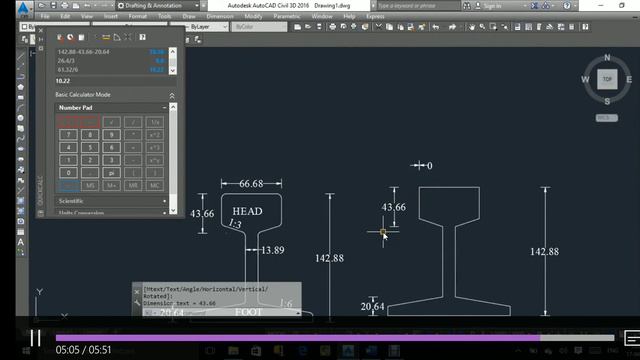Click the Cut scissors icon

(379, 27)
